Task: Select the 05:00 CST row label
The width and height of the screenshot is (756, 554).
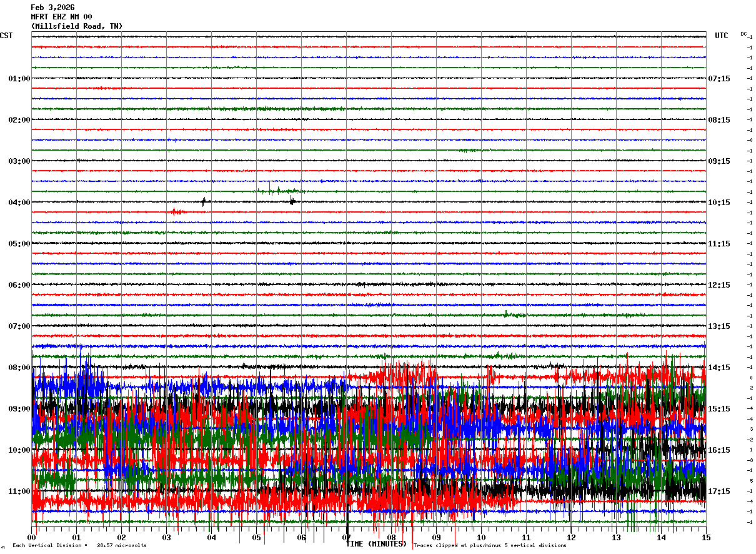Action: point(19,244)
